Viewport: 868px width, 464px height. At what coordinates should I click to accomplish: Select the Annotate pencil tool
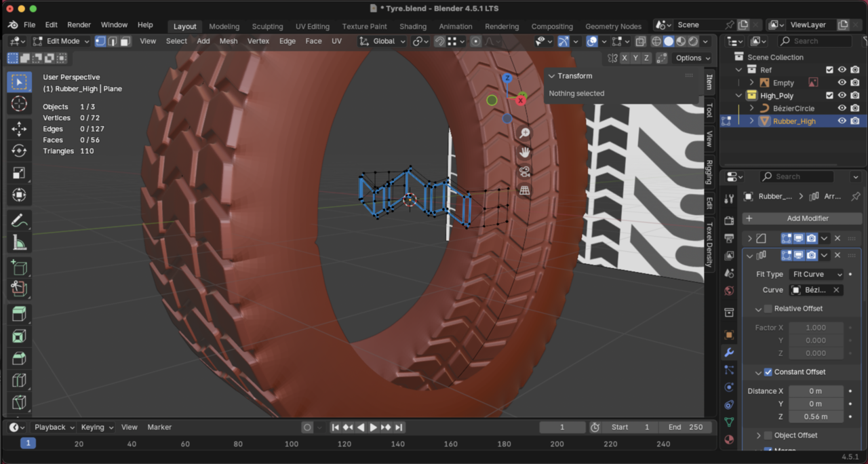(x=19, y=220)
